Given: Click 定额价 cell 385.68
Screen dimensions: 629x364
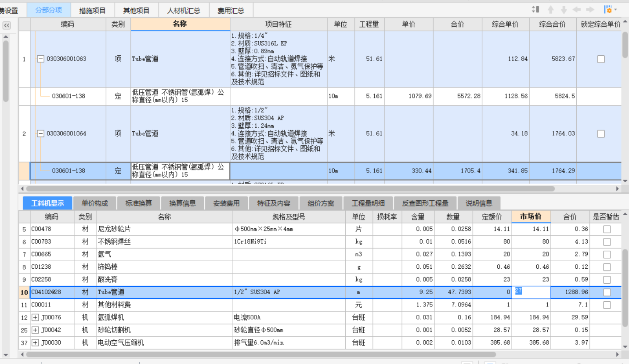Looking at the screenshot, I should click(492, 342).
